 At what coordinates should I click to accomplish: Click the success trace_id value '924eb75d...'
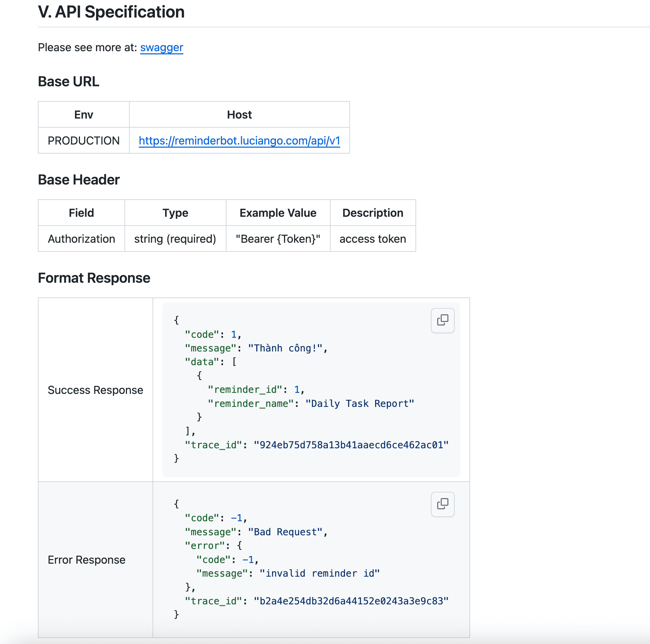coord(351,445)
